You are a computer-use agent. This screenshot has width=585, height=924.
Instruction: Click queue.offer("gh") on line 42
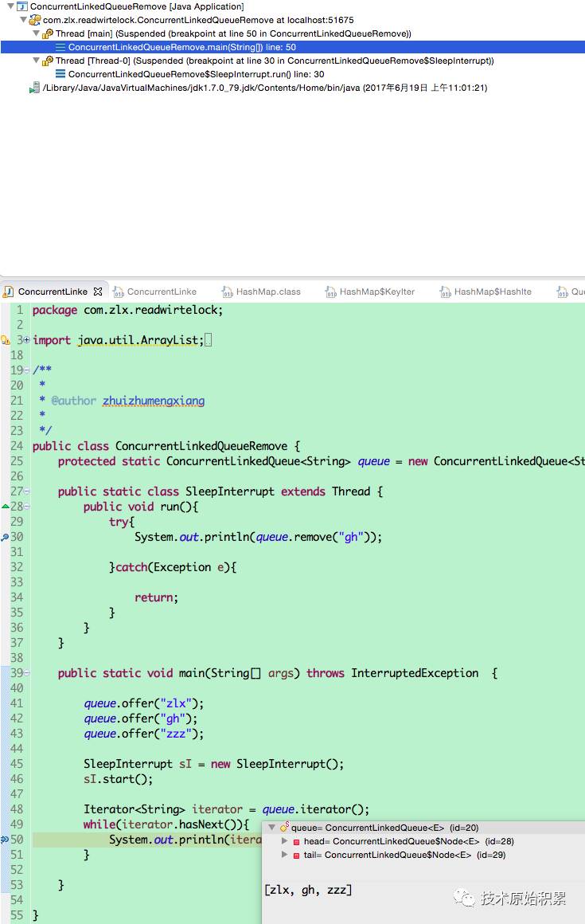click(141, 718)
